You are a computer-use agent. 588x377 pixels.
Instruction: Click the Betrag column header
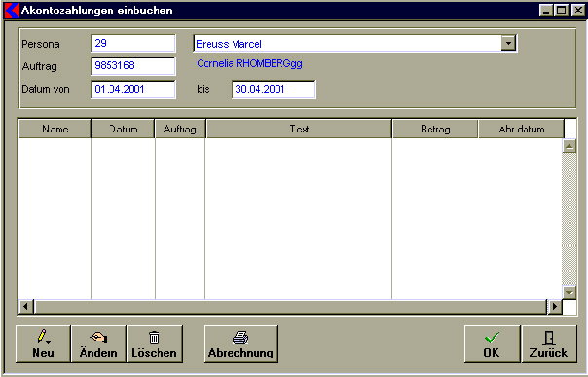pyautogui.click(x=435, y=129)
